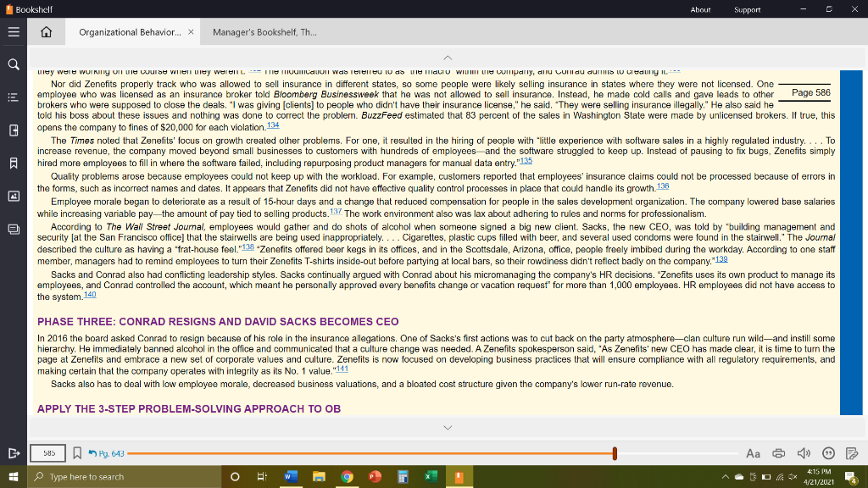Open footnote 135 link
The height and width of the screenshot is (488, 868).
coord(526,161)
